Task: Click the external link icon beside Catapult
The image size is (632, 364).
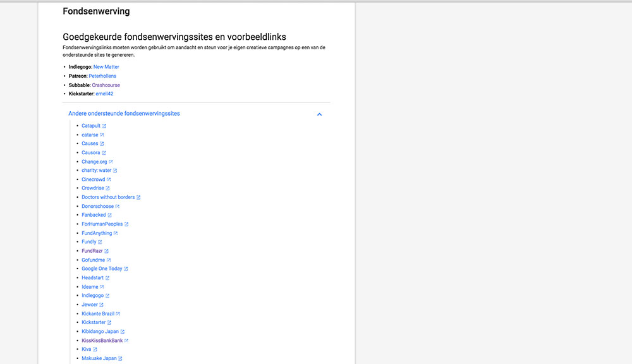Action: 104,126
